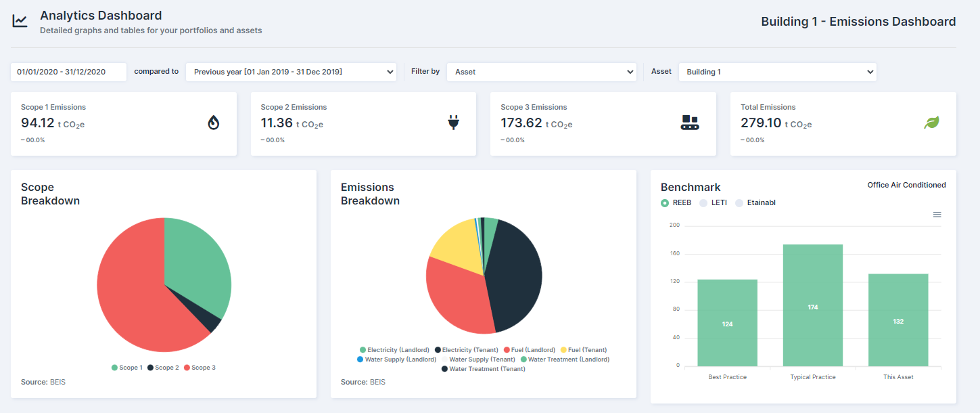This screenshot has width=980, height=413.
Task: Toggle Scope 1 legend marker
Action: (114, 368)
